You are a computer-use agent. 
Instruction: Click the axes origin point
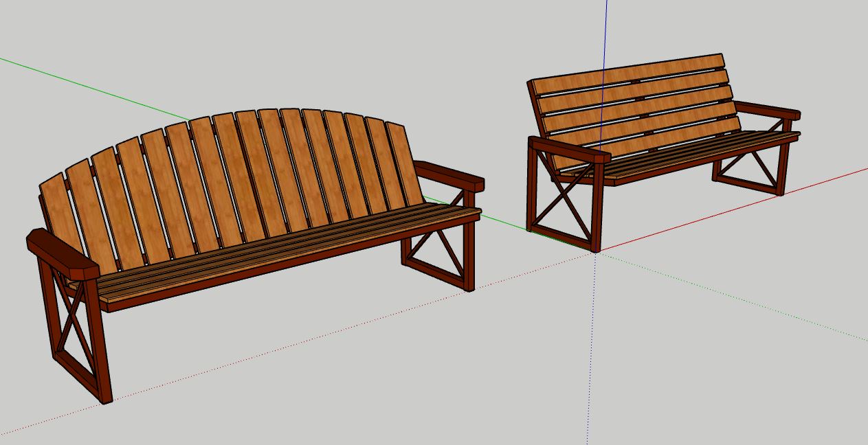(x=595, y=253)
